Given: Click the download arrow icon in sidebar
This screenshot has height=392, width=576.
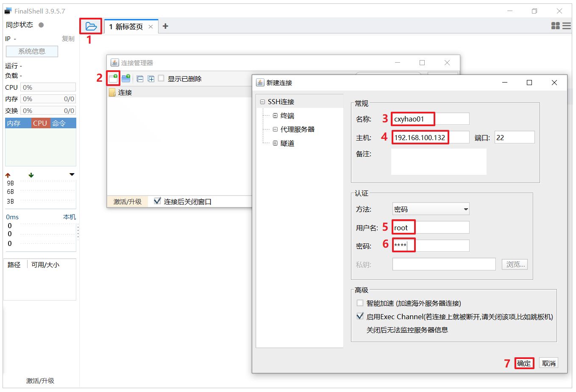Looking at the screenshot, I should [31, 175].
